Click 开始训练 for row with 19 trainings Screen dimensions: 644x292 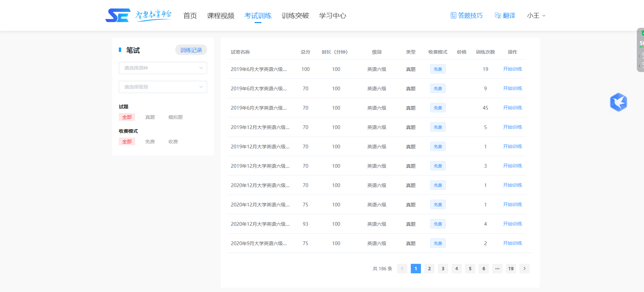513,69
